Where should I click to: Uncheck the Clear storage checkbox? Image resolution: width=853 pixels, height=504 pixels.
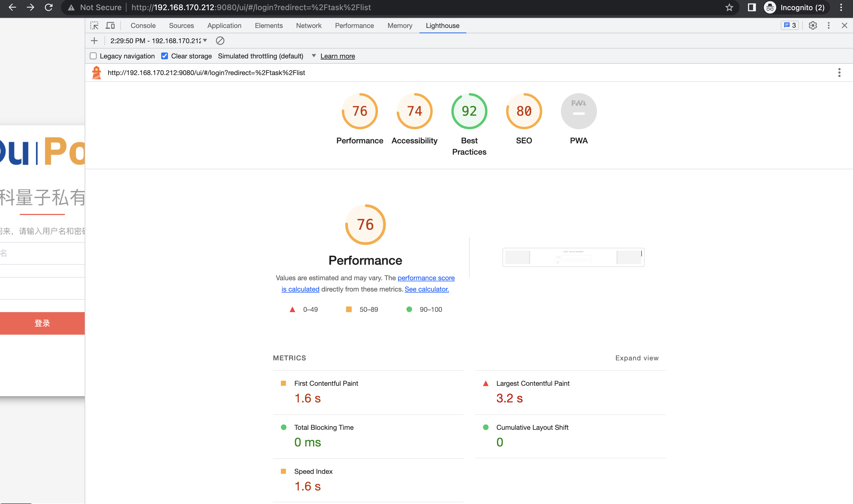pyautogui.click(x=164, y=56)
